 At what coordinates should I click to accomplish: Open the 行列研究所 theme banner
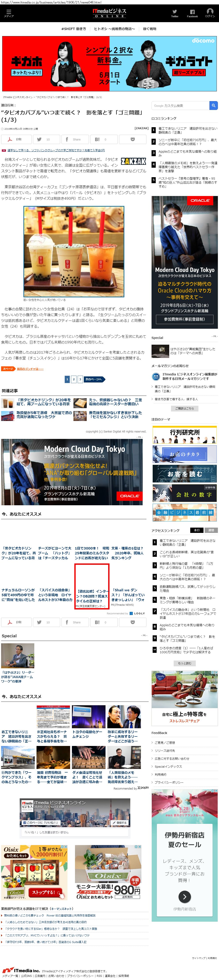(x=184, y=434)
